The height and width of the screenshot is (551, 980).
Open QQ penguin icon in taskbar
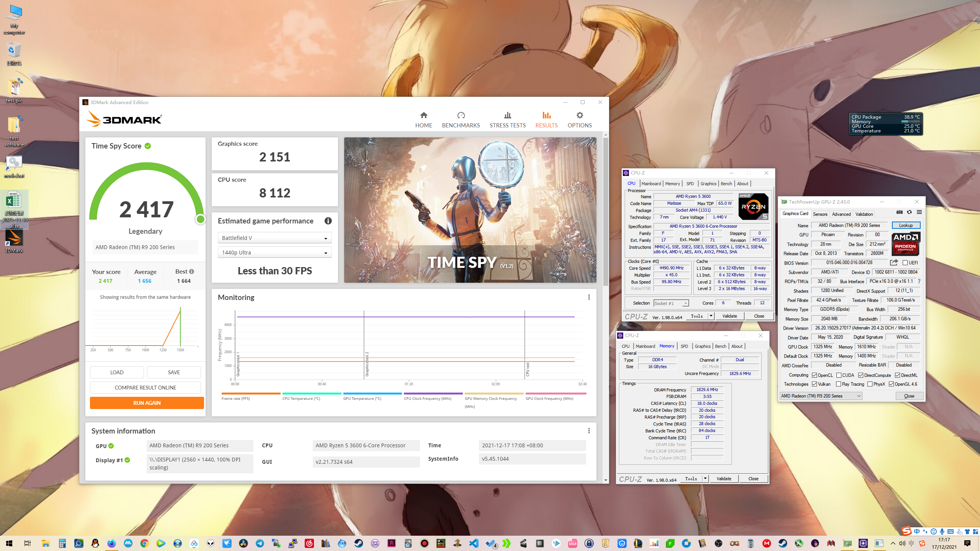[x=95, y=543]
